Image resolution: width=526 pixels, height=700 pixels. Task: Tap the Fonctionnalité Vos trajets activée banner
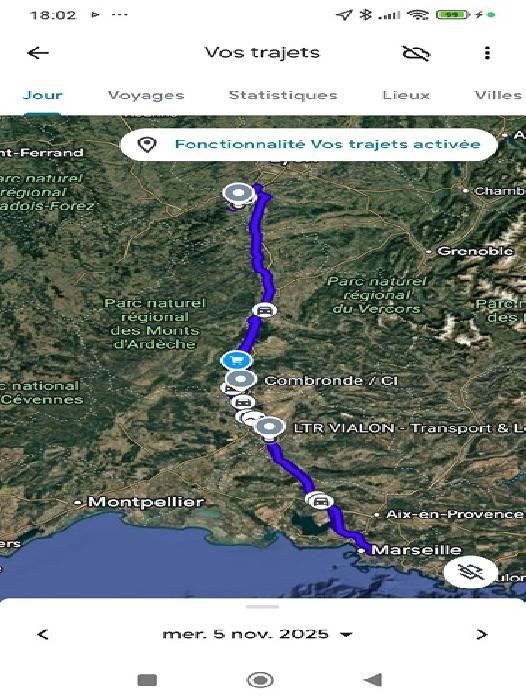coord(309,145)
